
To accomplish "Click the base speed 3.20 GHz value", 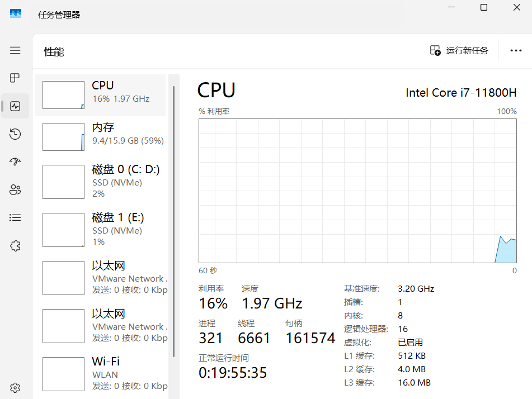I will (x=416, y=288).
